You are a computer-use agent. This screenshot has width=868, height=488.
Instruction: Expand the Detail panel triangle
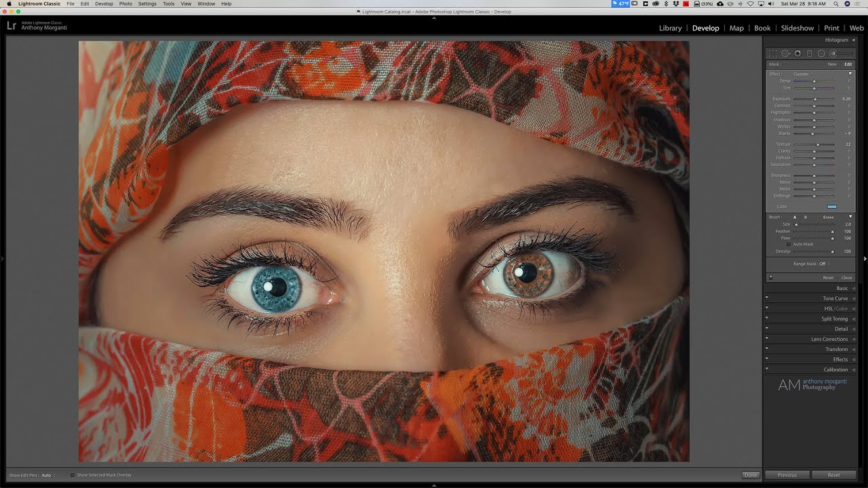(x=854, y=329)
